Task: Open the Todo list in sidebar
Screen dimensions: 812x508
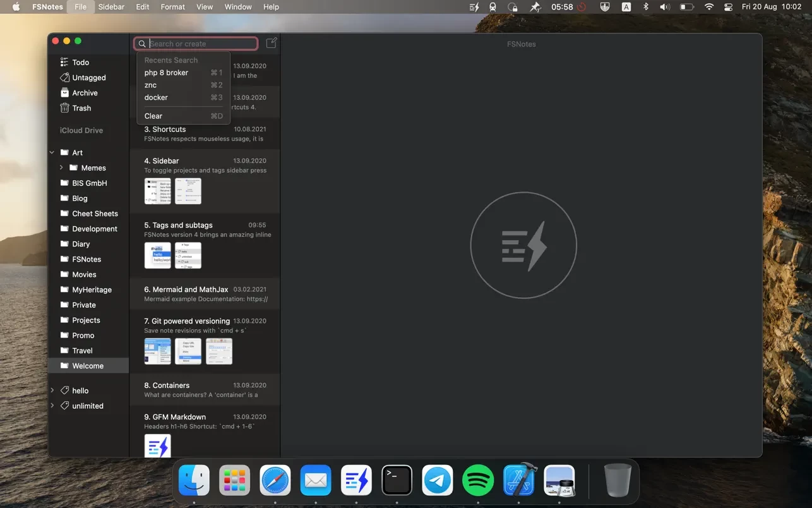Action: [80, 63]
